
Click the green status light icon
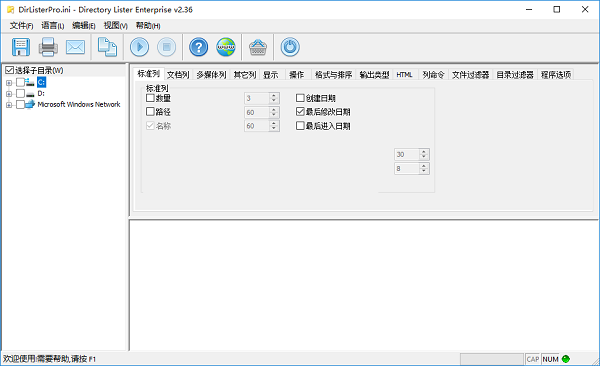tap(566, 359)
